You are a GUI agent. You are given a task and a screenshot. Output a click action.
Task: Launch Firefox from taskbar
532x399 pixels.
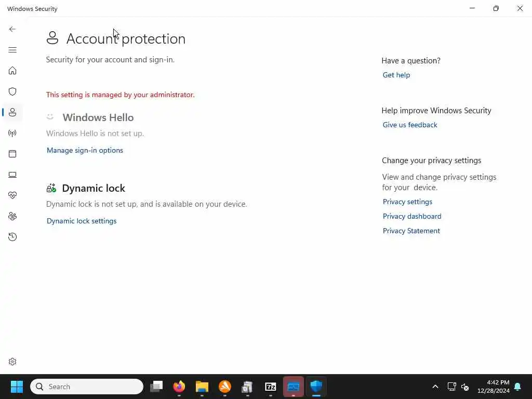[179, 387]
